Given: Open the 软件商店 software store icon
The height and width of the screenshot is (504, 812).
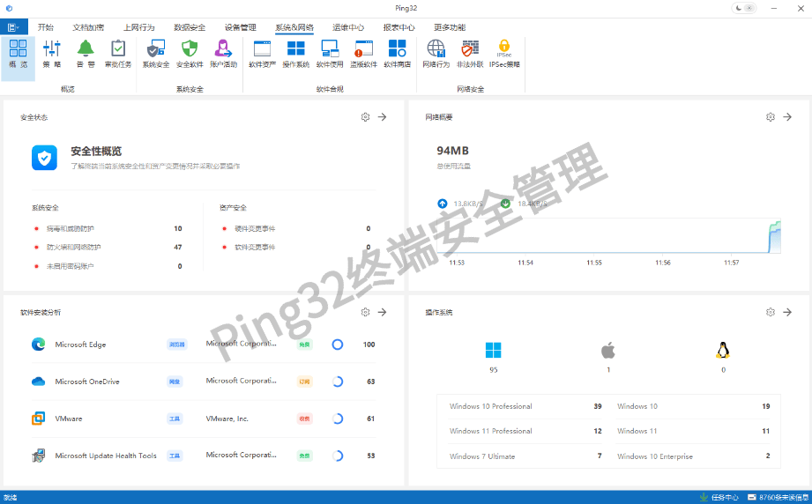Looking at the screenshot, I should [398, 53].
